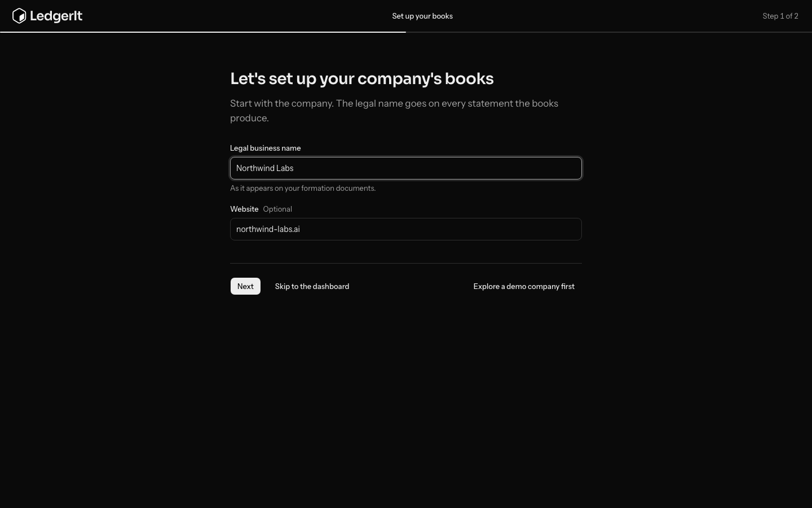812x508 pixels.
Task: Select the "Set up your books" header title
Action: 422,16
